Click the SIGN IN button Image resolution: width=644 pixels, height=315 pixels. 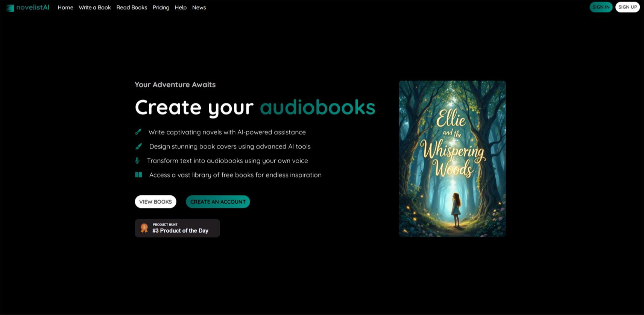(x=601, y=7)
